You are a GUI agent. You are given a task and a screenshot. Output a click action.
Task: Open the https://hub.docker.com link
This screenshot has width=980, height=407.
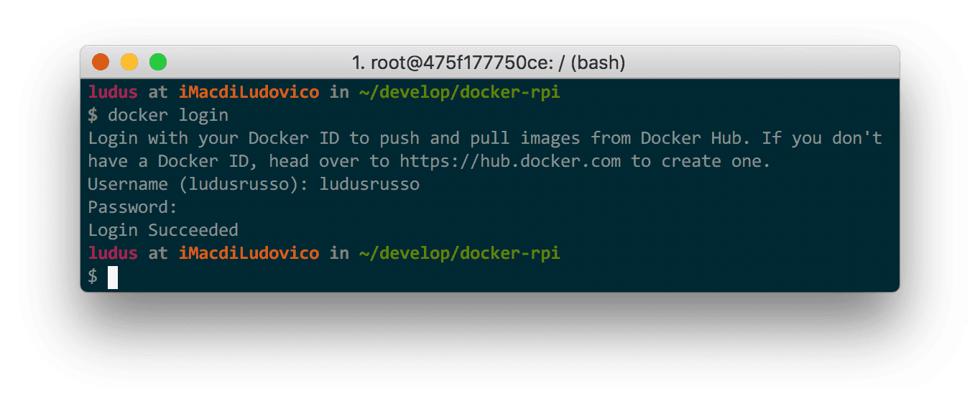510,161
